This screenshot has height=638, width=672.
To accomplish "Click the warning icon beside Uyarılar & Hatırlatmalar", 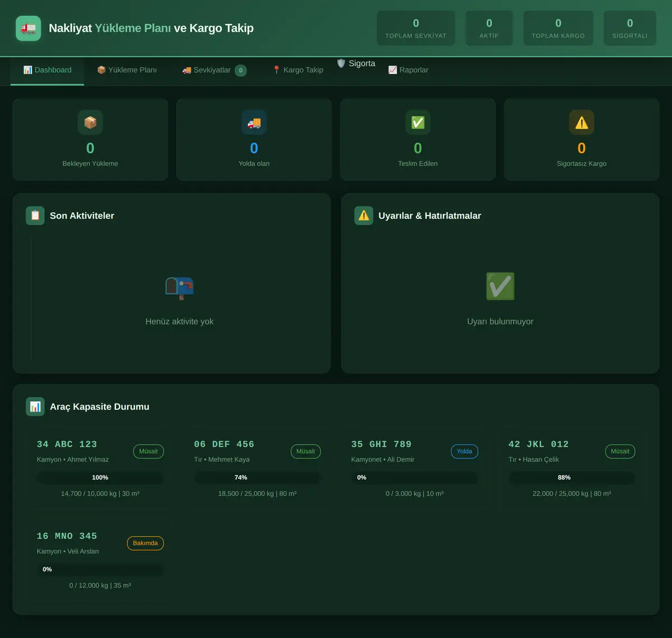I will [364, 215].
